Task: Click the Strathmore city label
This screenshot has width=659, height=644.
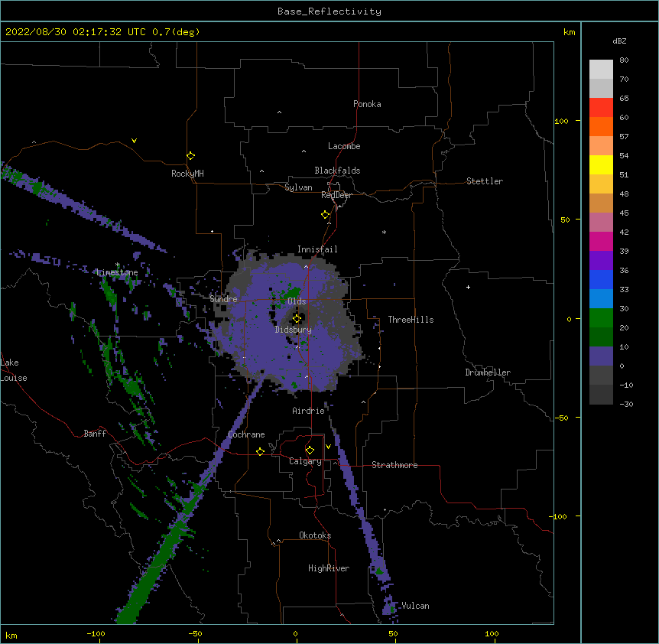Action: point(394,465)
